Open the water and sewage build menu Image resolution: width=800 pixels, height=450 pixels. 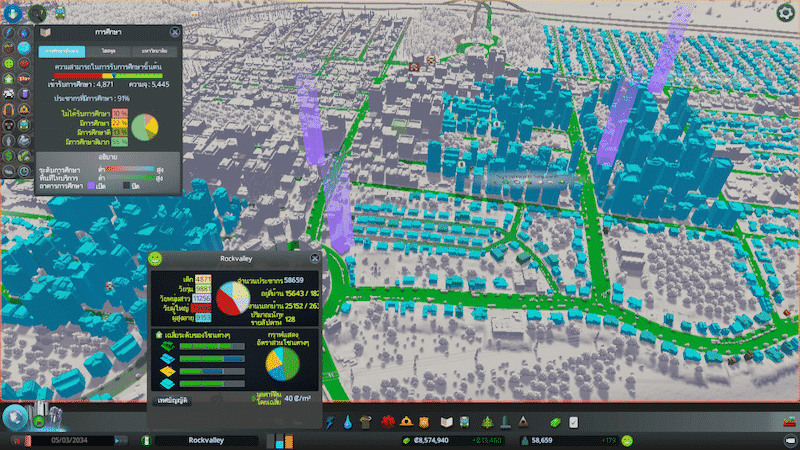tap(347, 422)
